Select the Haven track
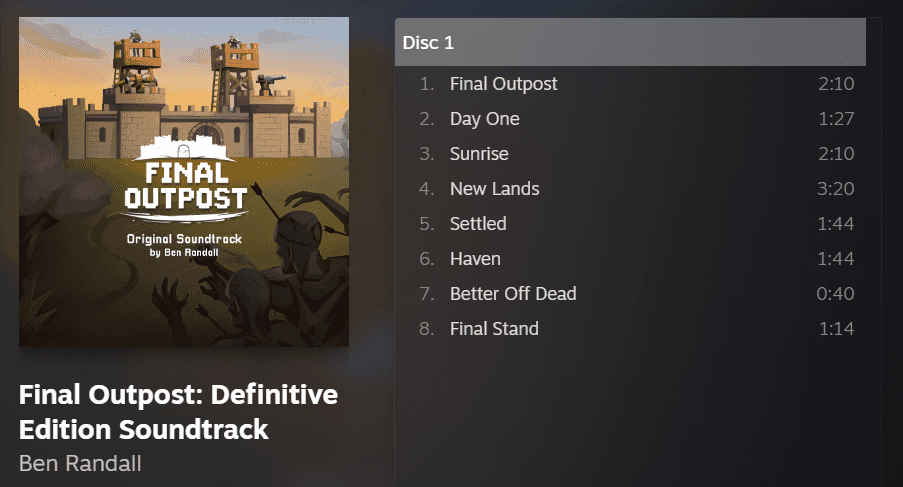 (x=630, y=258)
